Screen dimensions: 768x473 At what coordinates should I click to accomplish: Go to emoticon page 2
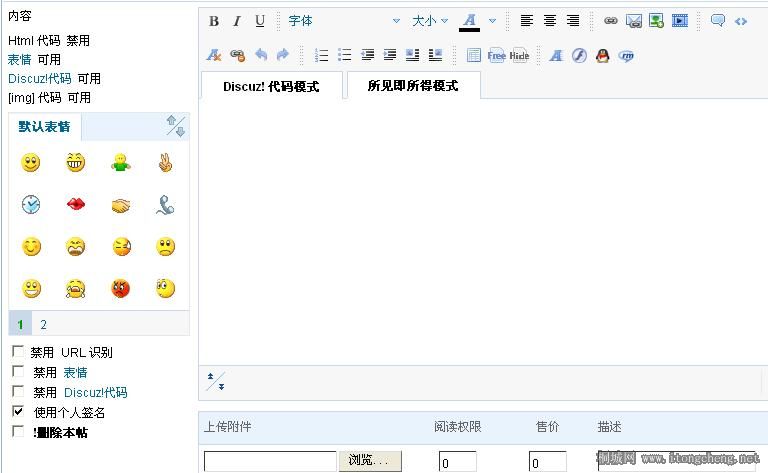point(43,324)
